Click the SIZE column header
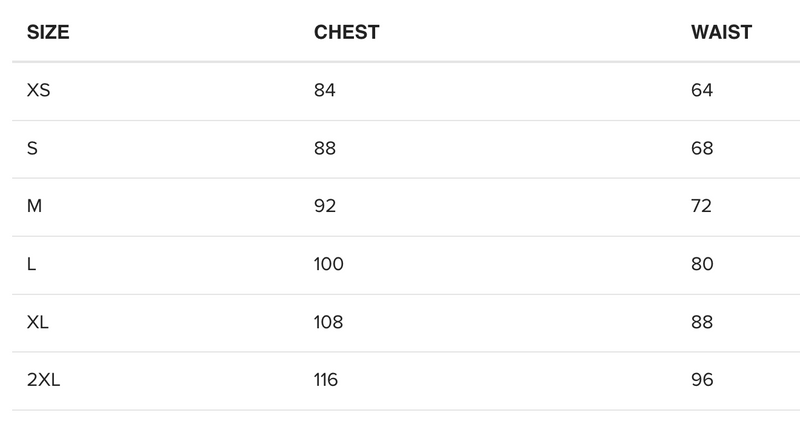800x424 pixels. (x=48, y=32)
